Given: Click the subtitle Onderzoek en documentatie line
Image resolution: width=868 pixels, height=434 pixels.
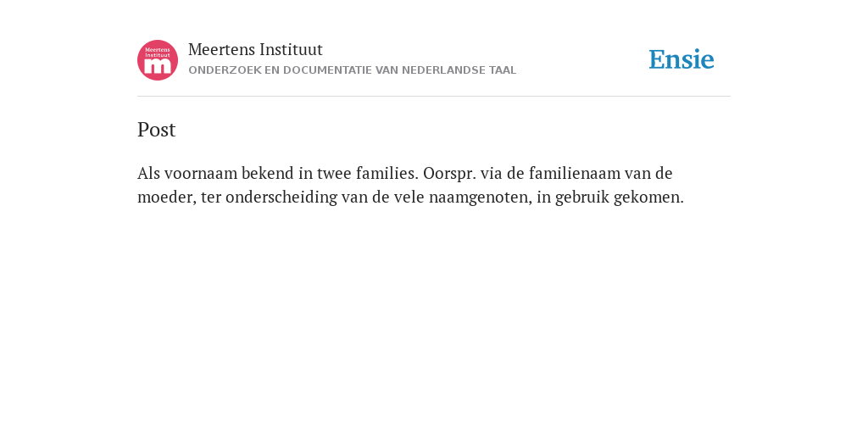Looking at the screenshot, I should pos(352,70).
